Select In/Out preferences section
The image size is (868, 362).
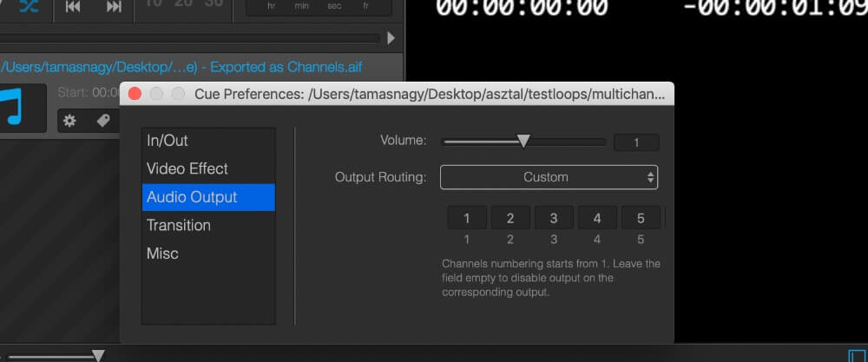point(208,141)
